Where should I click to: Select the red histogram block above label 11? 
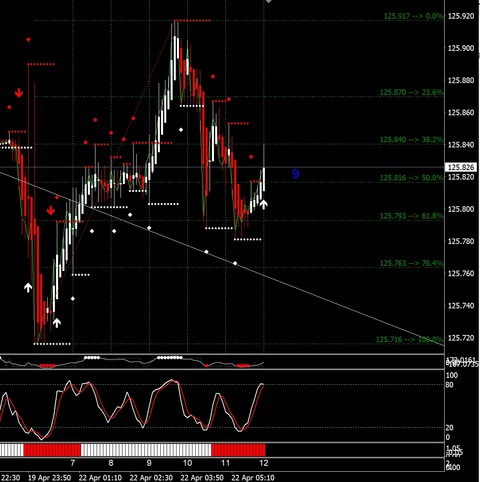(x=238, y=450)
